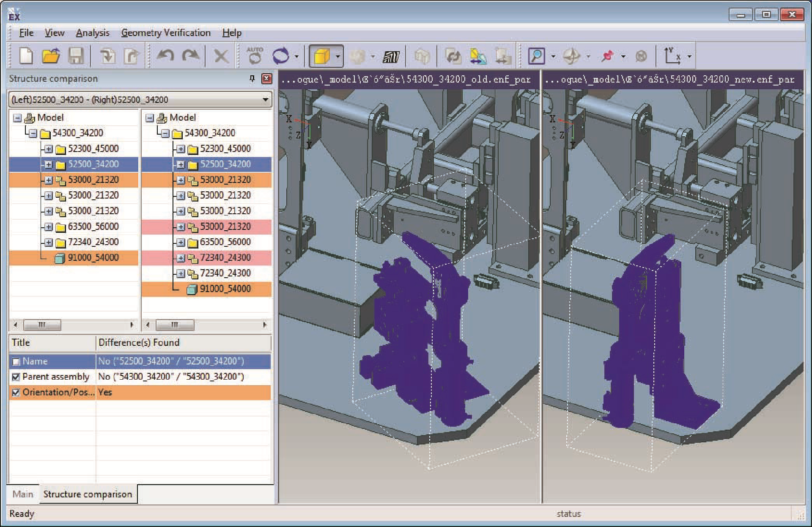
Task: Uncheck the Orientation/Pos checkbox
Action: (x=16, y=392)
